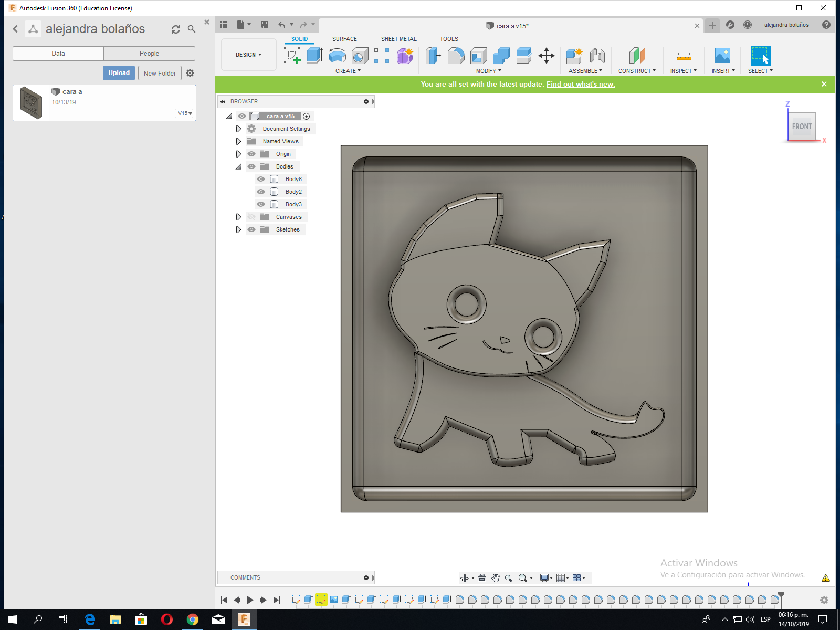Select the Hole tool

(x=360, y=56)
